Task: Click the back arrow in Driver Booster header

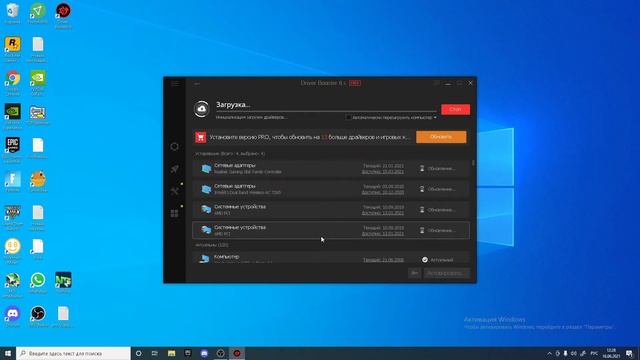Action: 197,84
